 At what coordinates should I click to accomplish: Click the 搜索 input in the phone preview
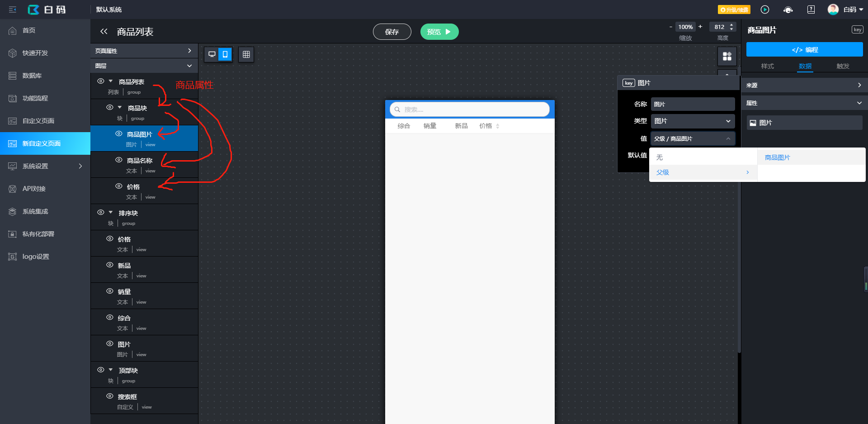(470, 110)
